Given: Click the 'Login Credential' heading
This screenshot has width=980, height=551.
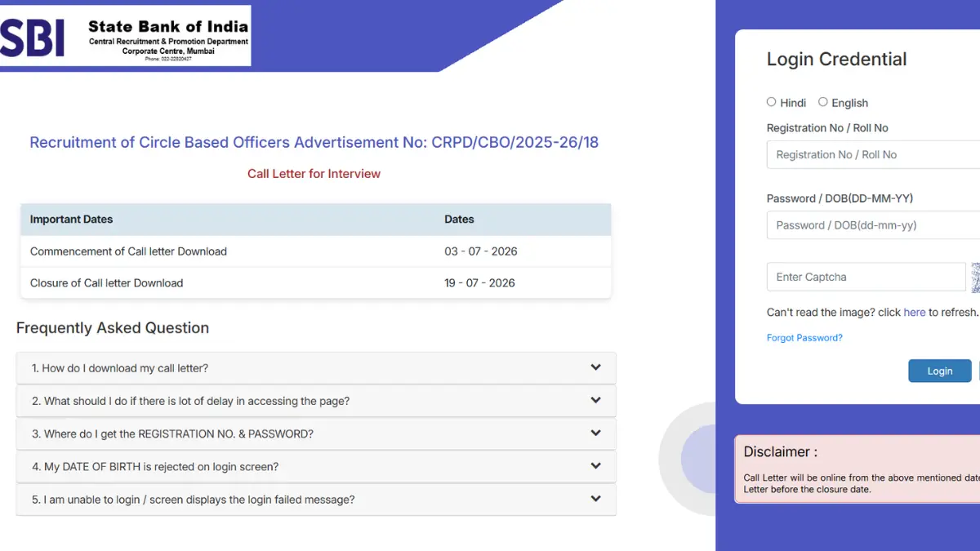Looking at the screenshot, I should pos(836,60).
